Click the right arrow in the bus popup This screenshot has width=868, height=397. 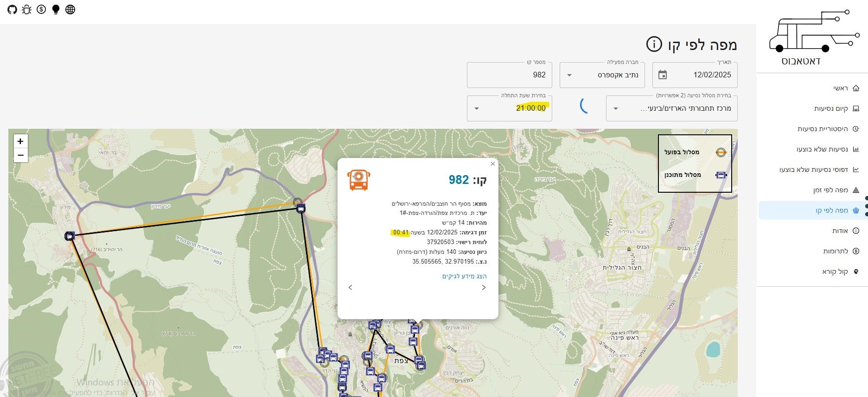point(484,288)
